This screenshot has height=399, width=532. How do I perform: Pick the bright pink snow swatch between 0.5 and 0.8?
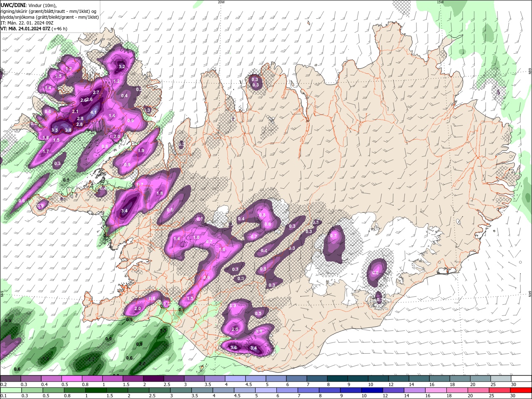click(71, 379)
